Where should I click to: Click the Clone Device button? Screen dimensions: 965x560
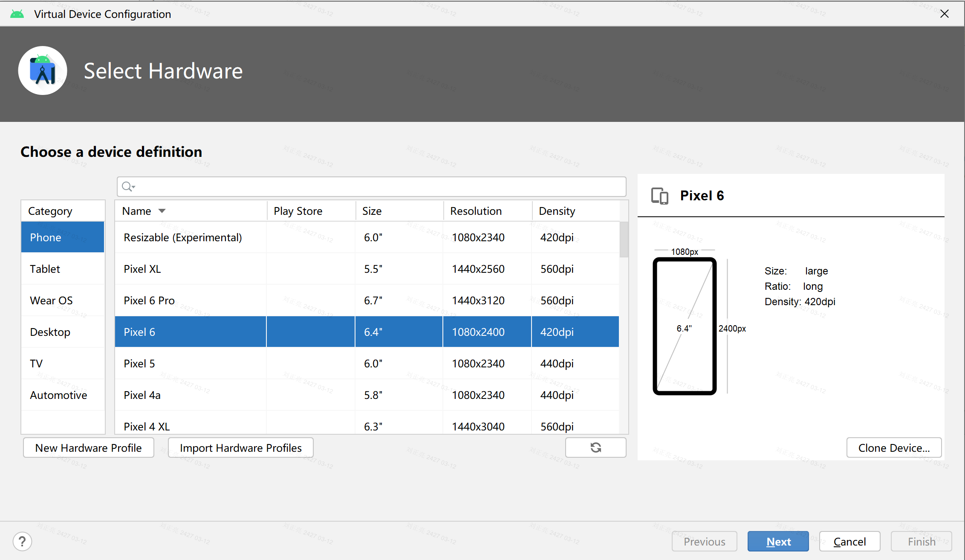pyautogui.click(x=894, y=447)
